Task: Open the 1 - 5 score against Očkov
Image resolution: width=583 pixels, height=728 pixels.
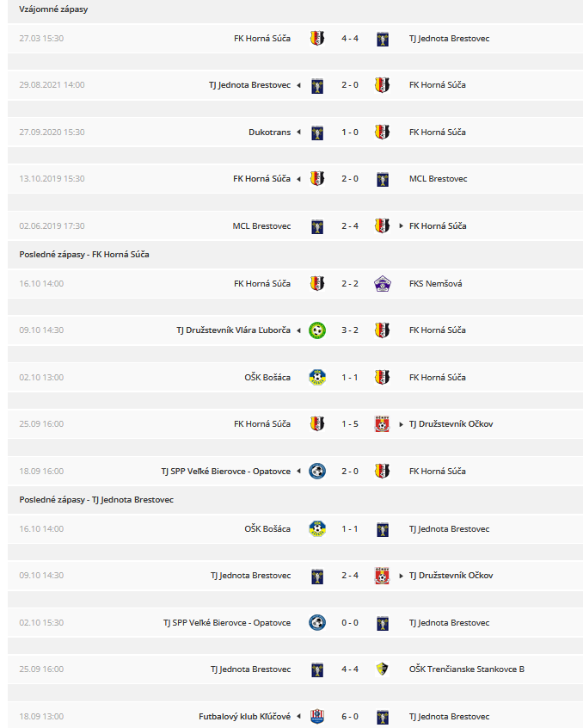Action: point(350,424)
